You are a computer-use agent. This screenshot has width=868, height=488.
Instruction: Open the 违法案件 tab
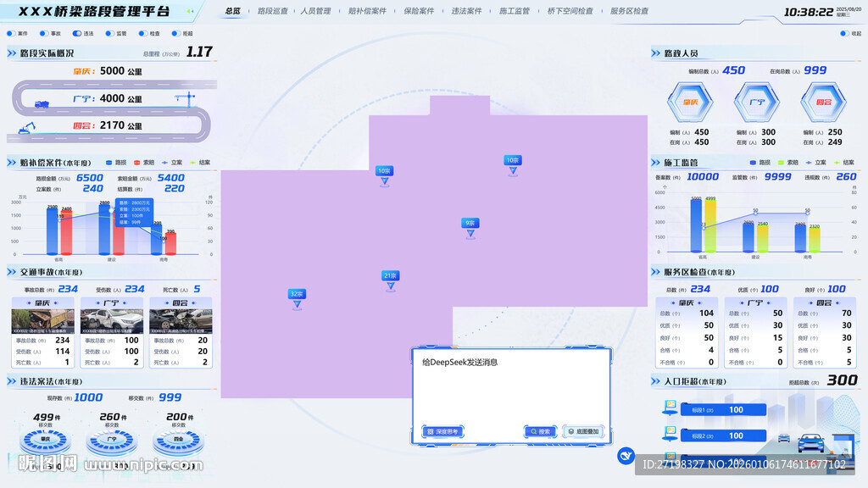tap(467, 11)
